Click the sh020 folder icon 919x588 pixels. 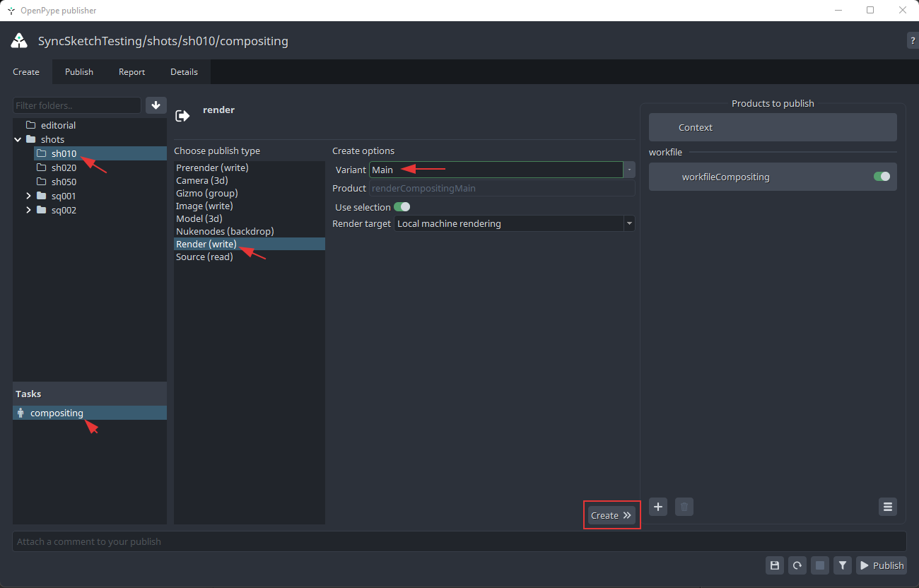[x=42, y=167]
